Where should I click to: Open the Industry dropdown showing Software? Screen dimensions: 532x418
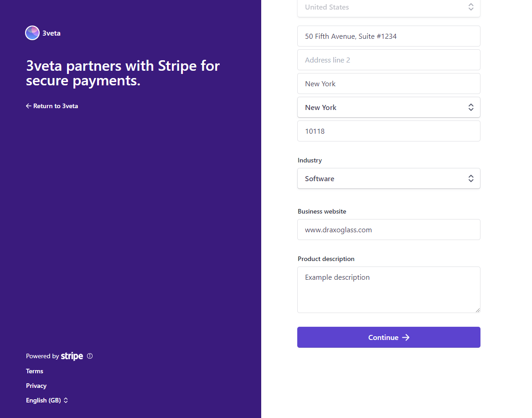[388, 178]
